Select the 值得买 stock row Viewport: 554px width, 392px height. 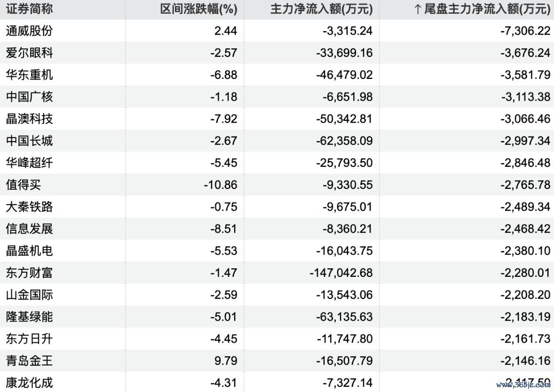coord(277,185)
